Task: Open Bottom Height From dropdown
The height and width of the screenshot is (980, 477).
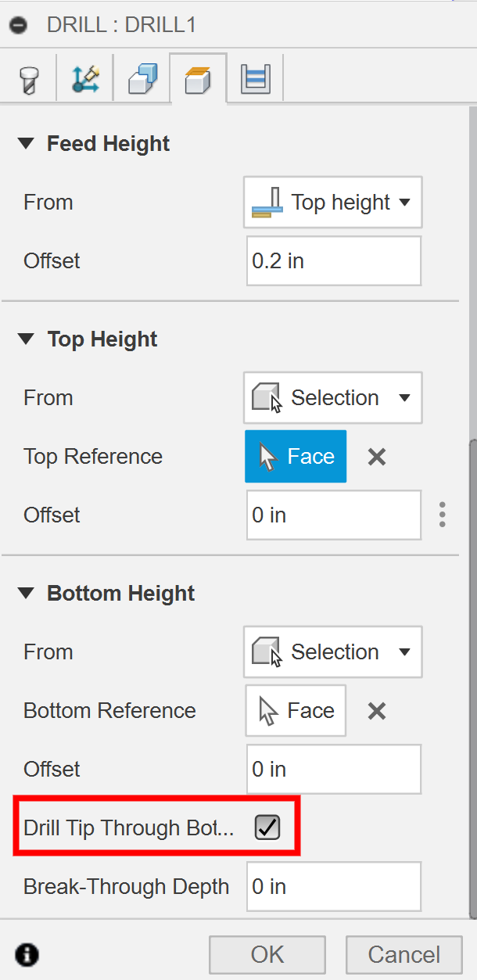Action: (x=333, y=652)
